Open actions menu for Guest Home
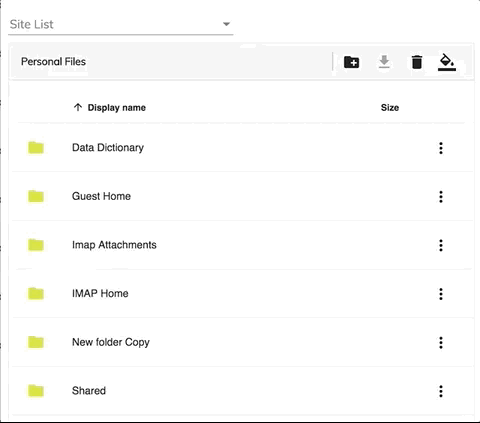 (441, 197)
